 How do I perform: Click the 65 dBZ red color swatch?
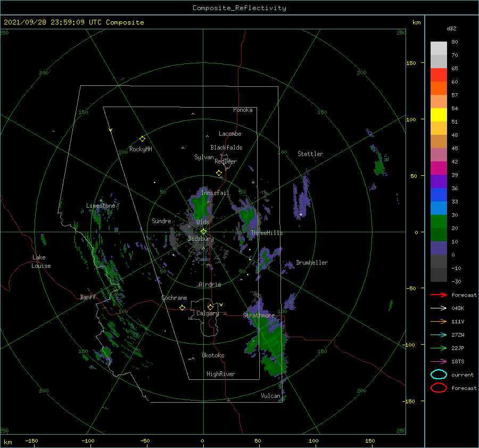click(x=439, y=75)
